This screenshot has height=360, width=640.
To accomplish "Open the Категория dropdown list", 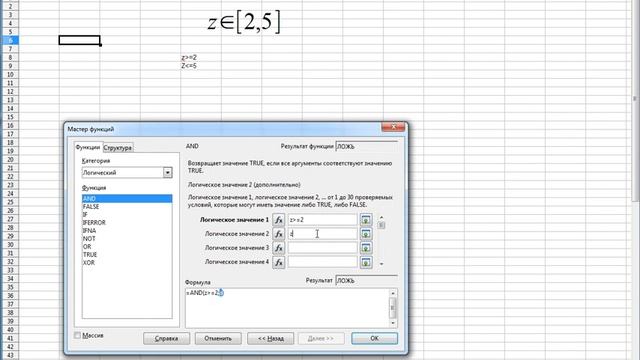I will [x=167, y=173].
